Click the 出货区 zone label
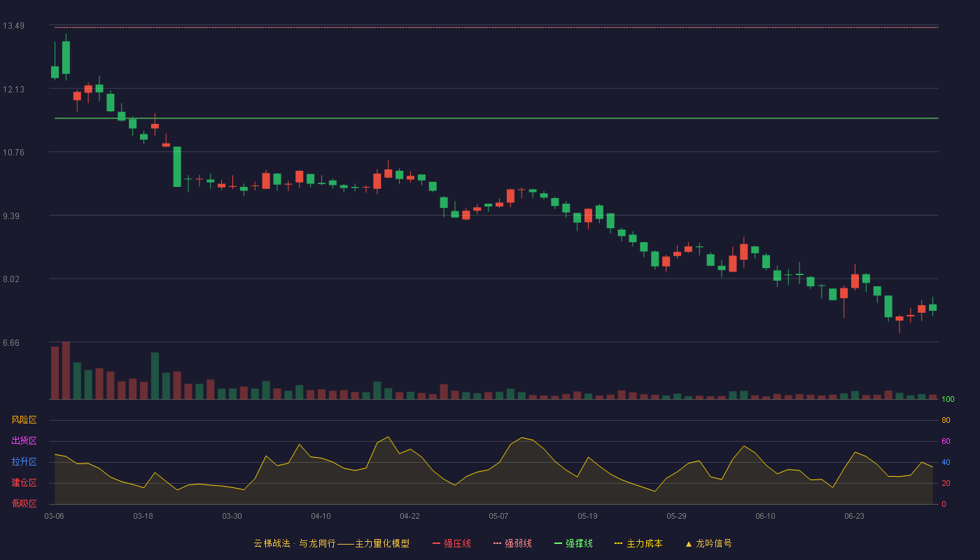Viewport: 980px width, 560px height. (24, 441)
